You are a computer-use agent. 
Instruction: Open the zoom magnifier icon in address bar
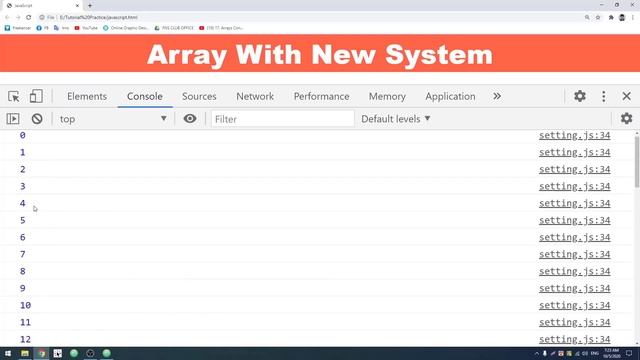(x=587, y=17)
